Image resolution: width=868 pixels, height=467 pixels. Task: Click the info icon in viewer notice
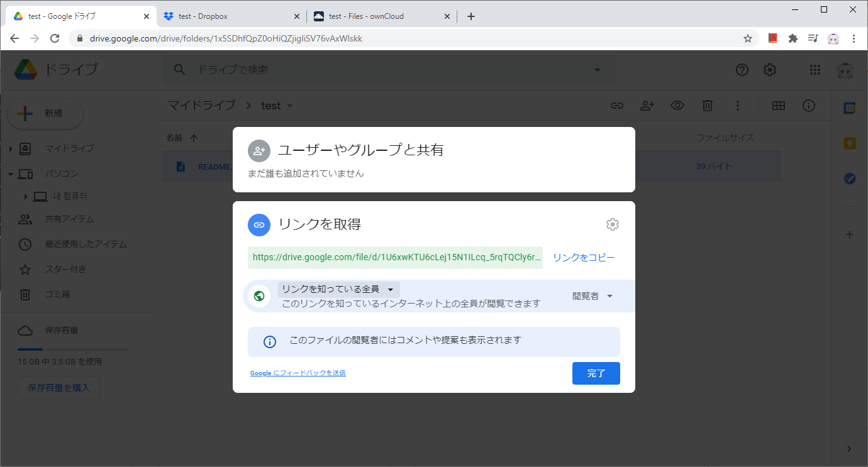270,342
